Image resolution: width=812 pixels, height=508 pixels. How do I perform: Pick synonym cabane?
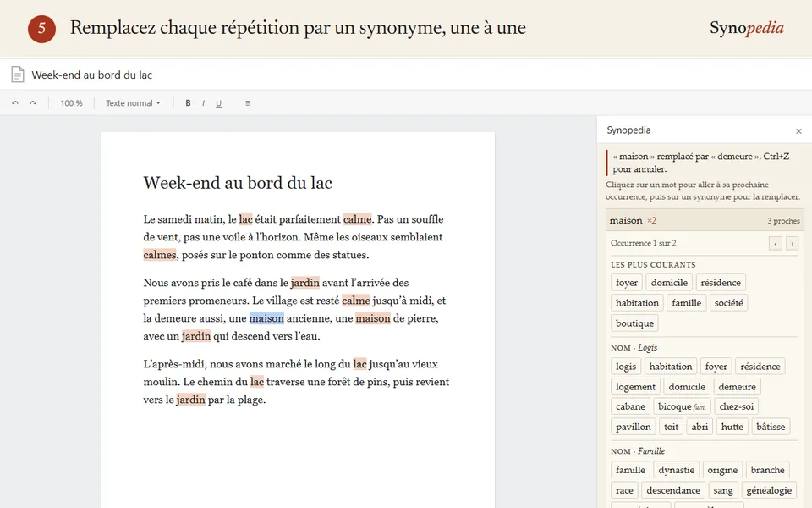pyautogui.click(x=630, y=406)
